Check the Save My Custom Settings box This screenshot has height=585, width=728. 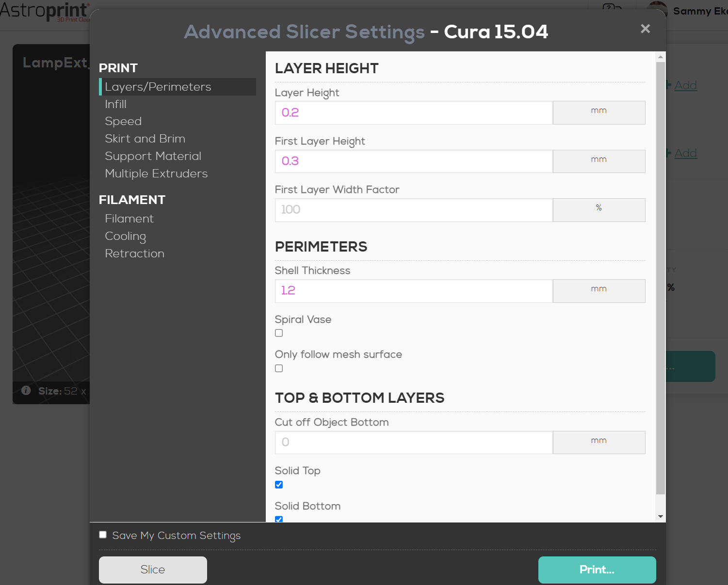[x=103, y=535]
